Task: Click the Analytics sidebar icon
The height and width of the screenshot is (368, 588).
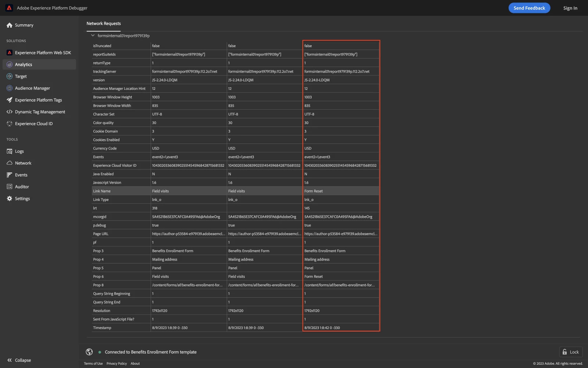Action: click(10, 64)
